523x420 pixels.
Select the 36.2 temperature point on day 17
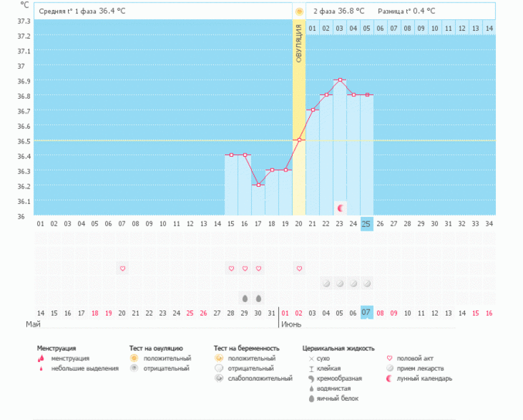[x=258, y=185]
